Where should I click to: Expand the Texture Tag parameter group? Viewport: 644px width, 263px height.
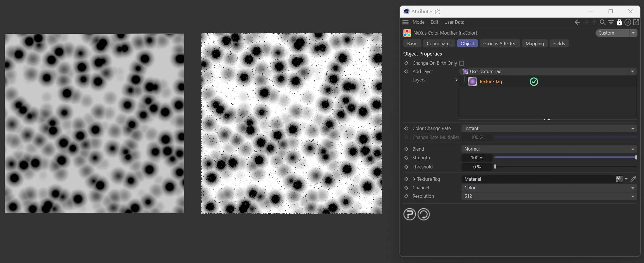[414, 179]
